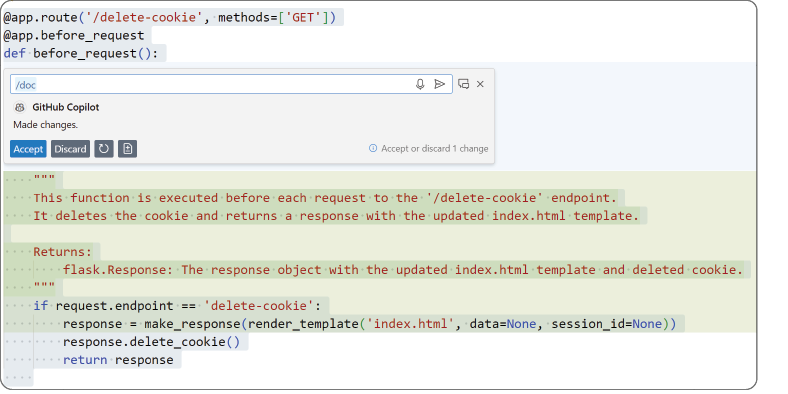
Task: Click the 'if request.endpoint ==' code line
Action: (x=177, y=306)
